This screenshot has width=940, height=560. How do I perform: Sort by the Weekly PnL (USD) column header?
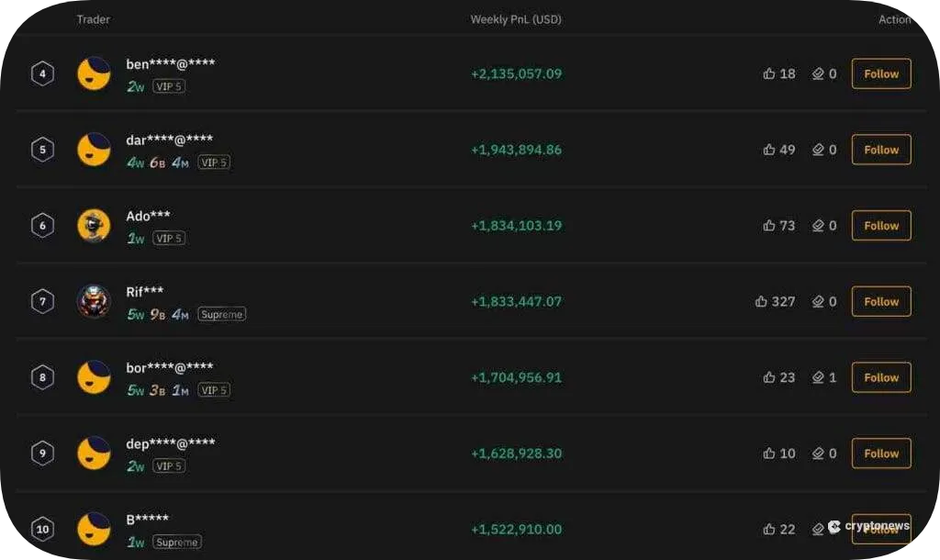pos(516,18)
